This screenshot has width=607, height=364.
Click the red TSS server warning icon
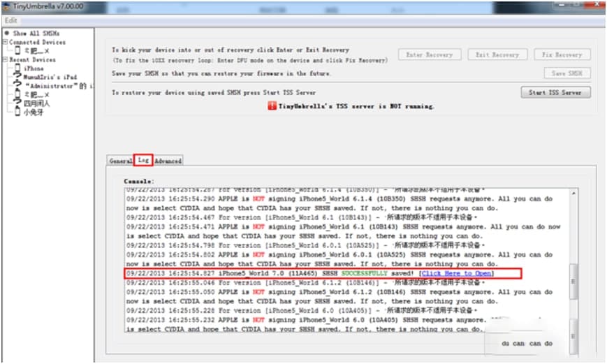[x=272, y=105]
